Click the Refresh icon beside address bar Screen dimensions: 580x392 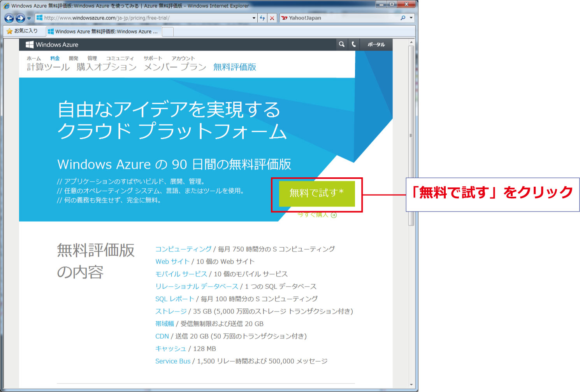point(262,18)
